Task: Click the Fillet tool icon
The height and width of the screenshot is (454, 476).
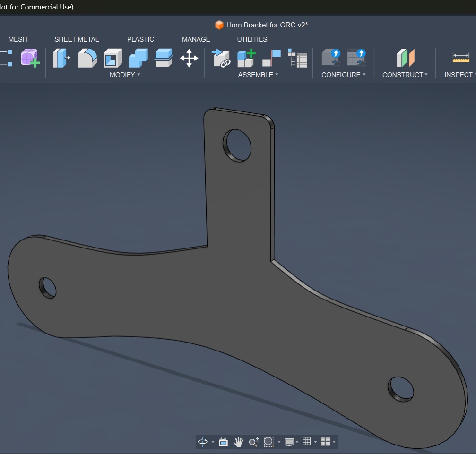Action: (87, 58)
